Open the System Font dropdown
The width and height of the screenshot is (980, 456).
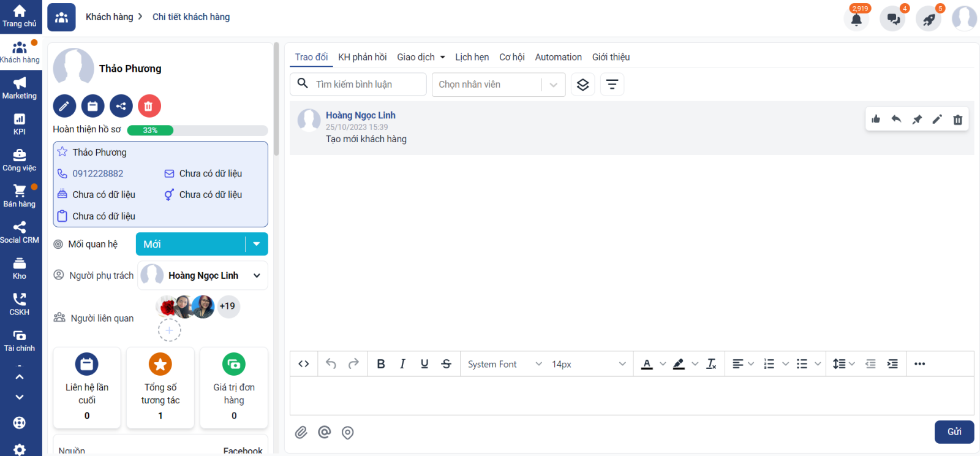504,364
